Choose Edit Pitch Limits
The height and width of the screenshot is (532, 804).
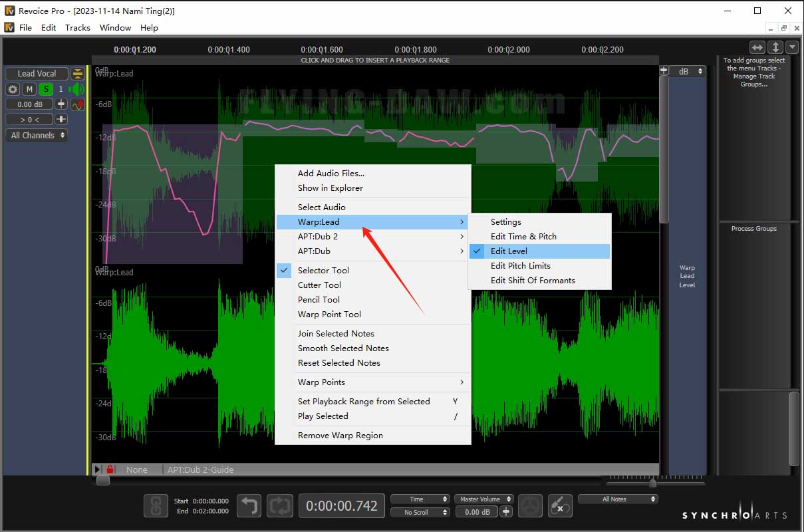[x=539, y=266]
